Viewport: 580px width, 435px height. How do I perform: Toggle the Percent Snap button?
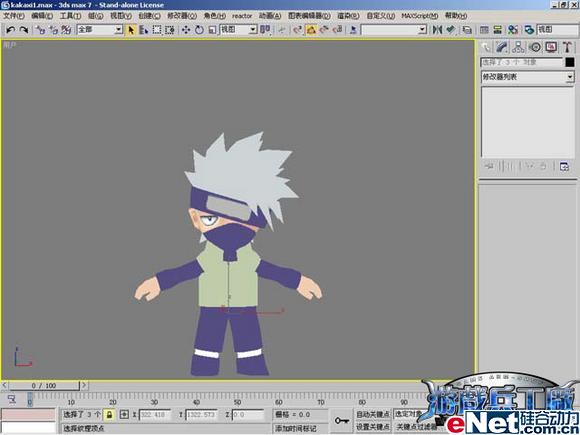tap(324, 30)
